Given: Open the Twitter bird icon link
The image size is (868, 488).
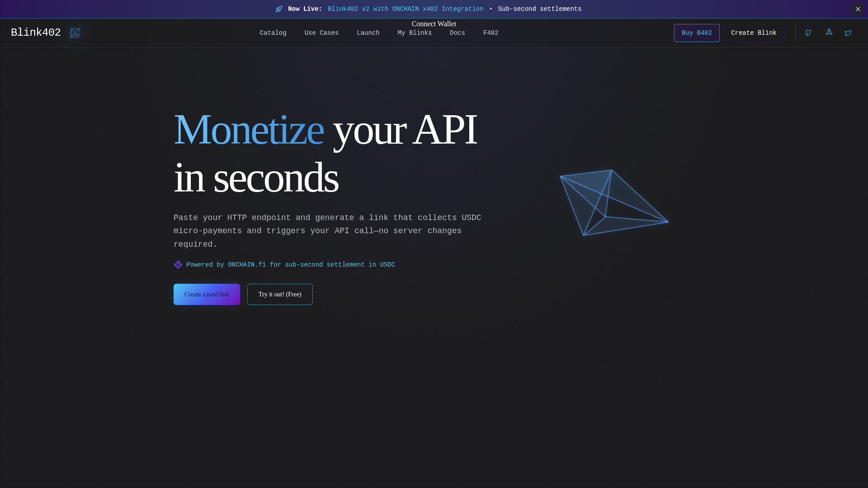Looking at the screenshot, I should click(848, 33).
